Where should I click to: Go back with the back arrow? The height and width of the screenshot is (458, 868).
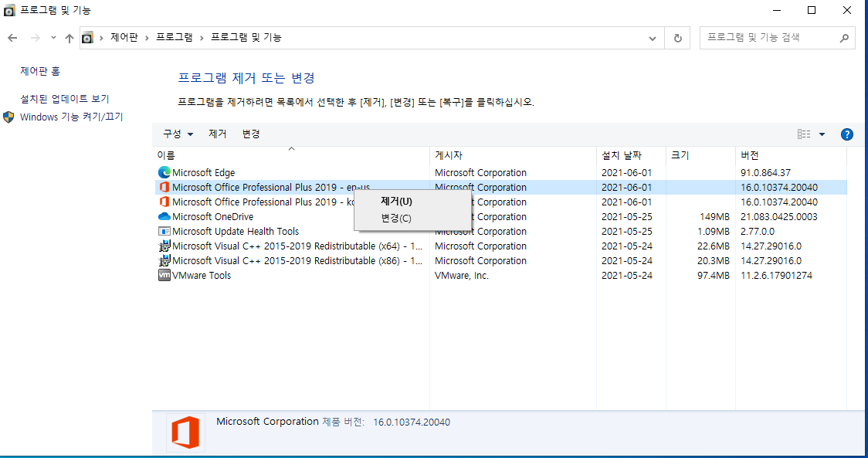[12, 38]
